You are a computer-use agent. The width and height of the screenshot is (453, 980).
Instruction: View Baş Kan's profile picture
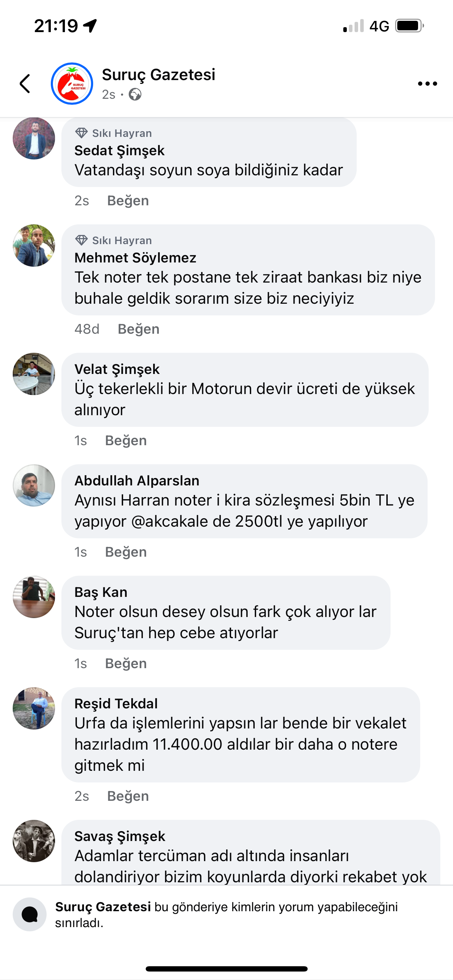pyautogui.click(x=34, y=597)
